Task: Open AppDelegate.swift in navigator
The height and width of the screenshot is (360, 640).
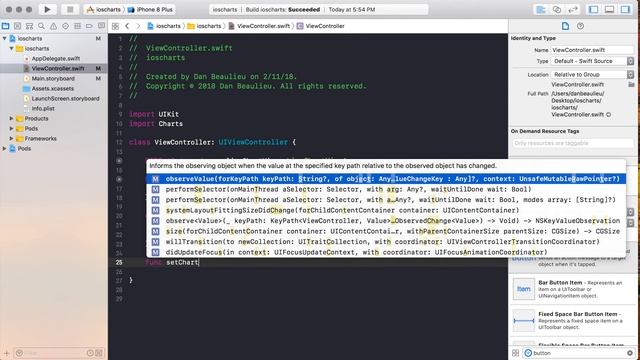Action: point(56,58)
